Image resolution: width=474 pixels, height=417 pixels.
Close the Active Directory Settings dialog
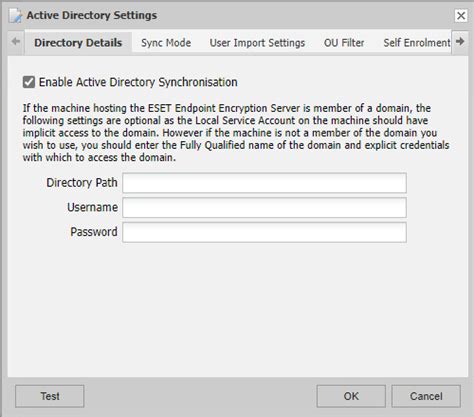(461, 15)
